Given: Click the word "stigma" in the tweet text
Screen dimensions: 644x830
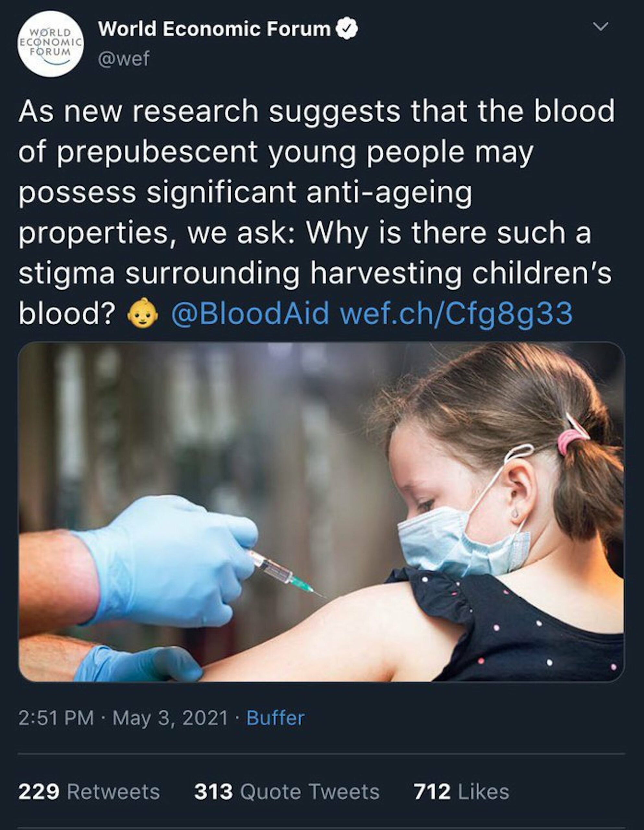Looking at the screenshot, I should coord(66,274).
